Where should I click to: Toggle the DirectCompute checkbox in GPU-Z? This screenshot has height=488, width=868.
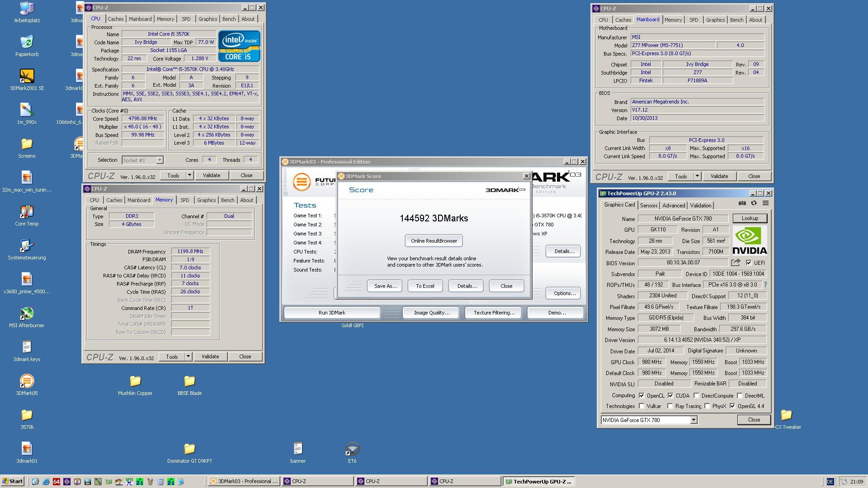[696, 395]
